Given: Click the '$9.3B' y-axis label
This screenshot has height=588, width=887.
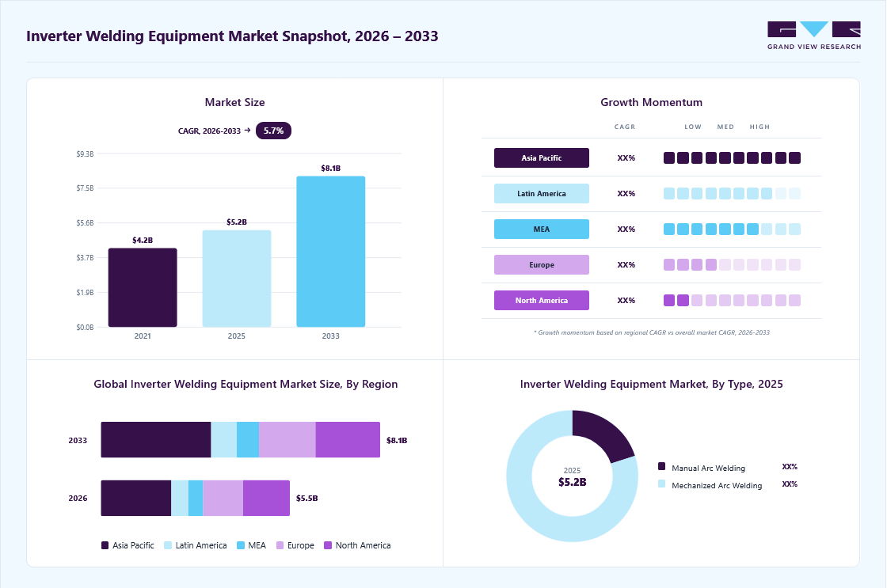Looking at the screenshot, I should click(86, 154).
